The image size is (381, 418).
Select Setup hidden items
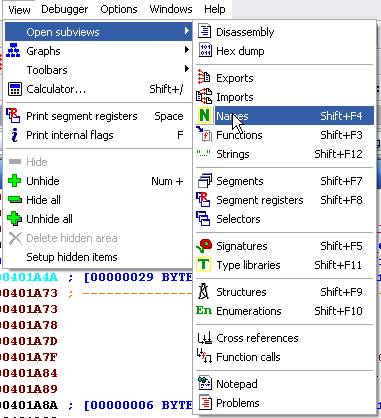[x=98, y=257]
